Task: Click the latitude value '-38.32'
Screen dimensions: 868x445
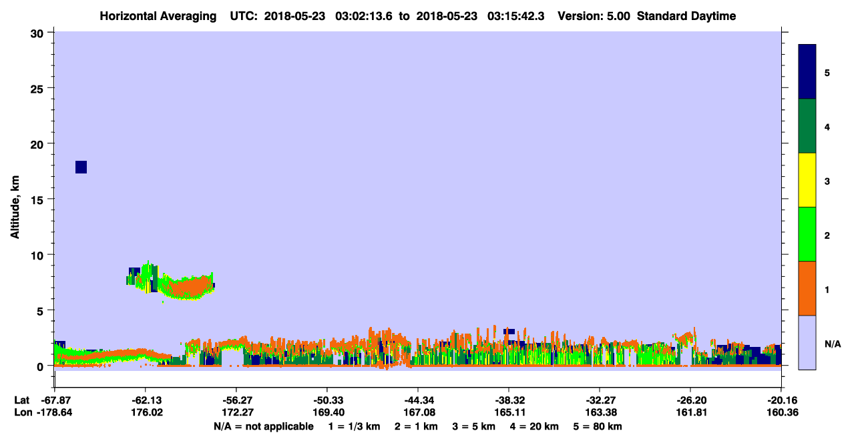Action: pyautogui.click(x=509, y=400)
